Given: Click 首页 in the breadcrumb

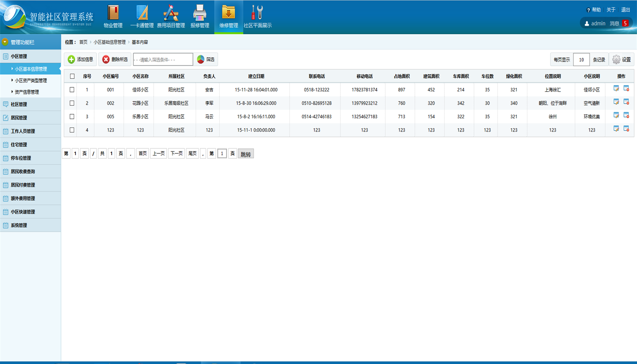Looking at the screenshot, I should coord(83,42).
